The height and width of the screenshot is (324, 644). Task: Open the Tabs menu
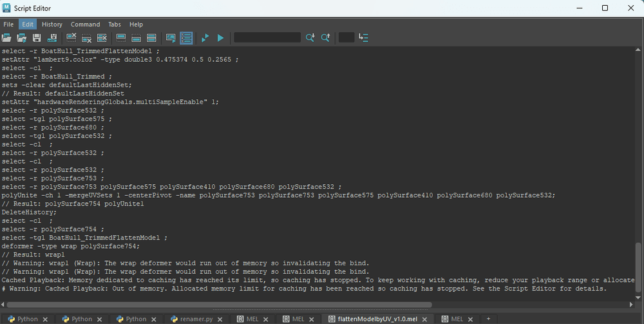pos(115,24)
